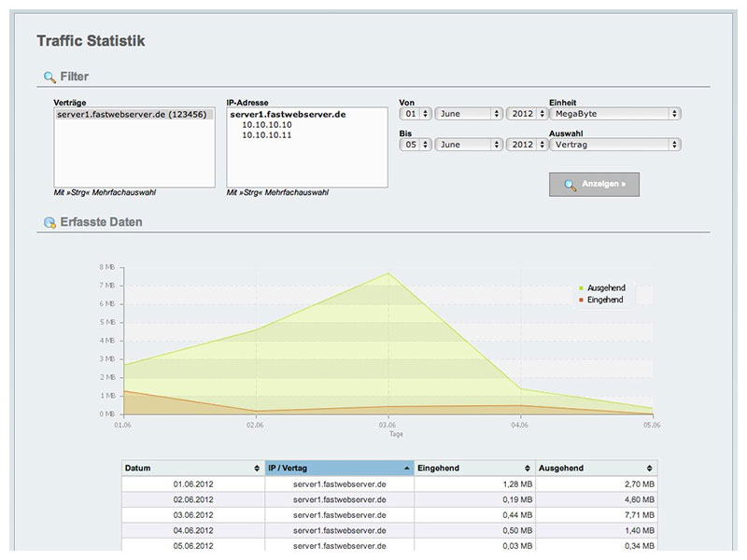
Task: Click the globe icon beside Erfasste Daten
Action: (x=49, y=222)
